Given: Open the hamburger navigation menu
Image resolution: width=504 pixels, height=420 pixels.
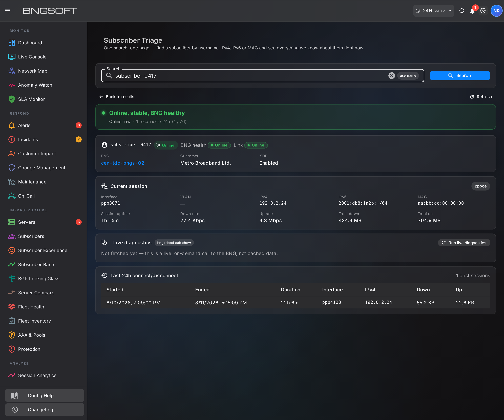Looking at the screenshot, I should [7, 11].
